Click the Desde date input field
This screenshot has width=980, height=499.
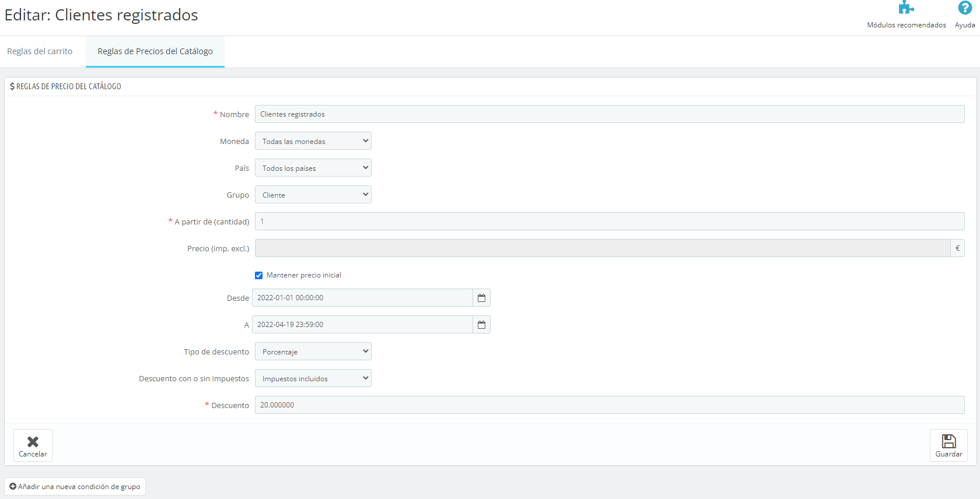362,298
